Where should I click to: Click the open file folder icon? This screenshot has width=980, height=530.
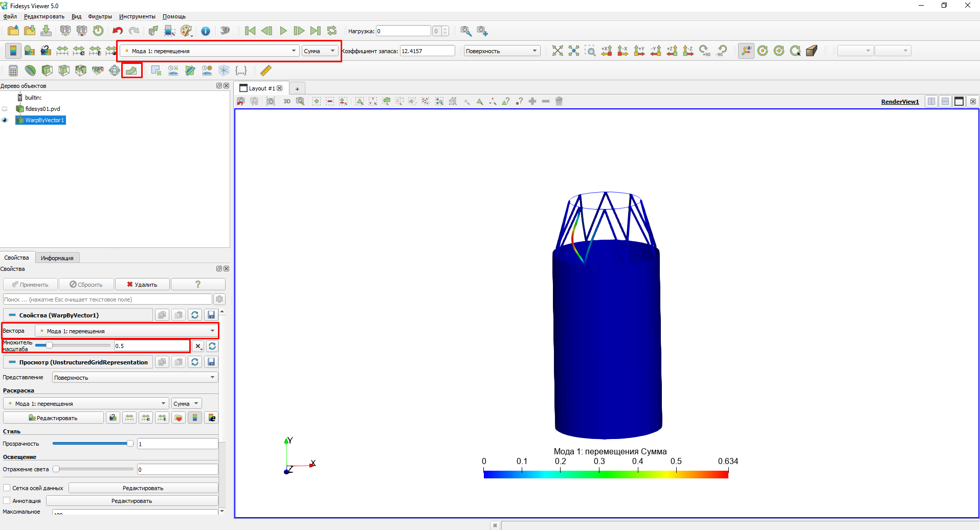(x=13, y=31)
